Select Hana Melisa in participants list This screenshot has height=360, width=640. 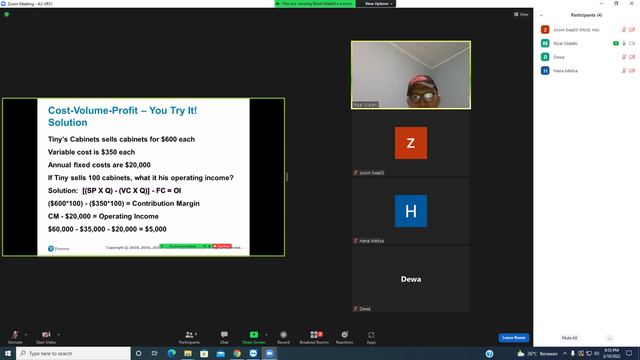[x=587, y=71]
